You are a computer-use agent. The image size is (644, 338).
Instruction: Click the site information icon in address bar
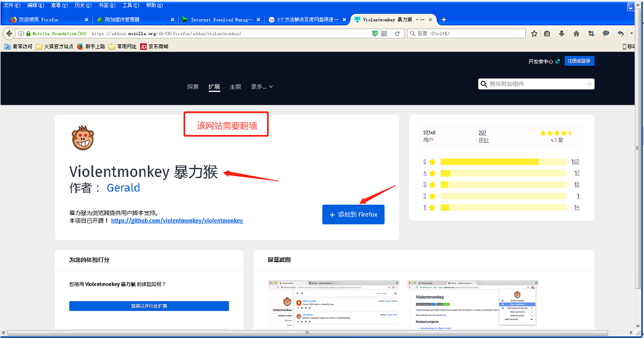point(21,33)
